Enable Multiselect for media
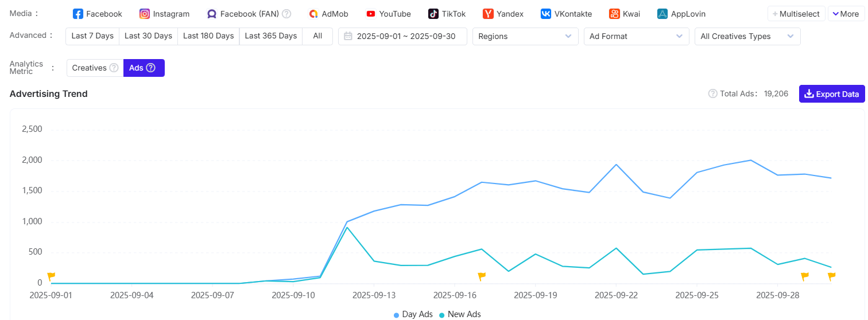 pos(796,14)
